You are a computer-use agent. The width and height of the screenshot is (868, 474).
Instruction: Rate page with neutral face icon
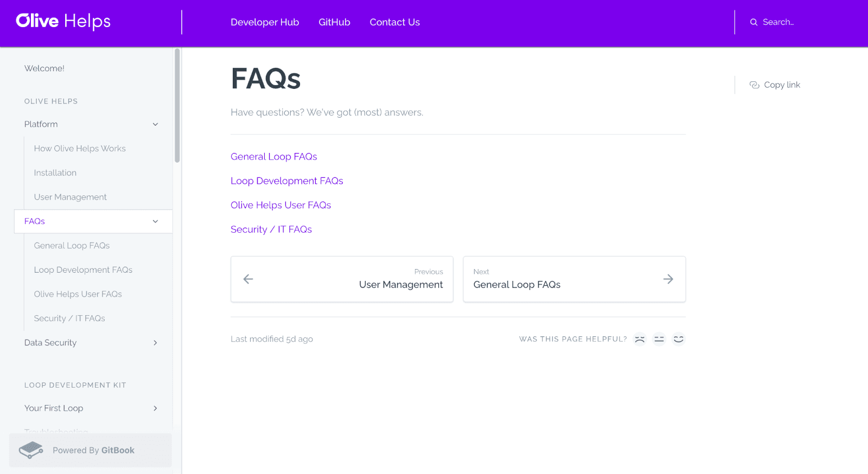[x=659, y=340]
